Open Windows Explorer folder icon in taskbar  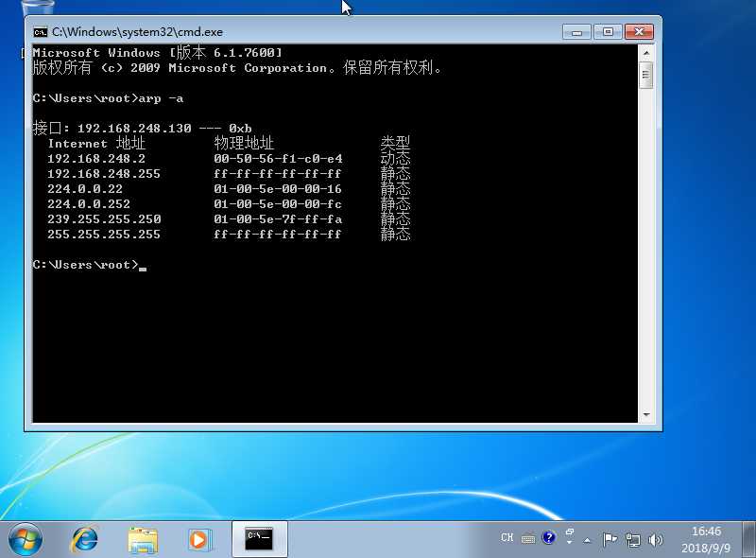point(143,540)
